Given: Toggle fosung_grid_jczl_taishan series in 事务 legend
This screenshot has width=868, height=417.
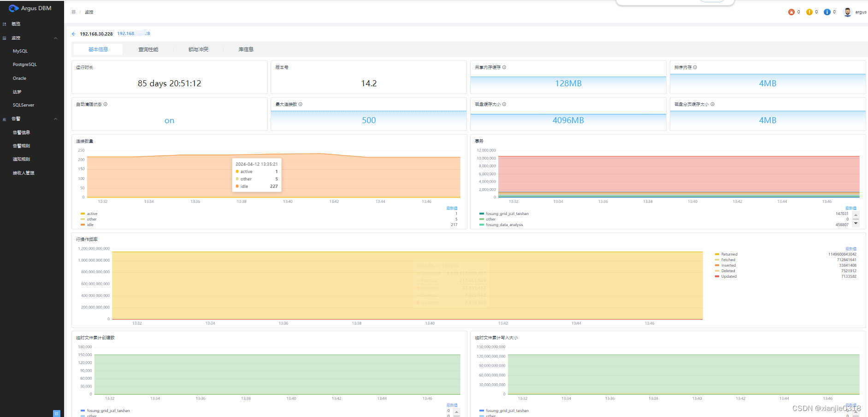Looking at the screenshot, I should 504,214.
